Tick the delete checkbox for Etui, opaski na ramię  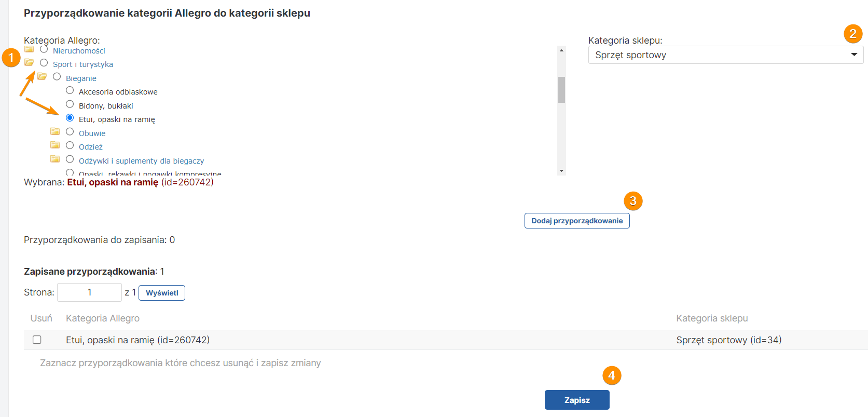click(37, 340)
